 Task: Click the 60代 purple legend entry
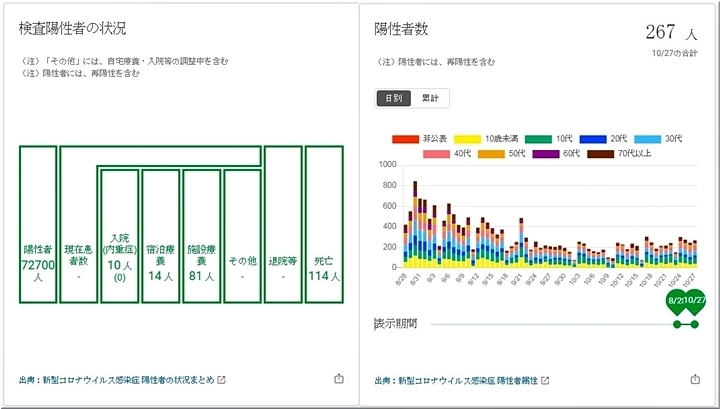click(x=560, y=153)
